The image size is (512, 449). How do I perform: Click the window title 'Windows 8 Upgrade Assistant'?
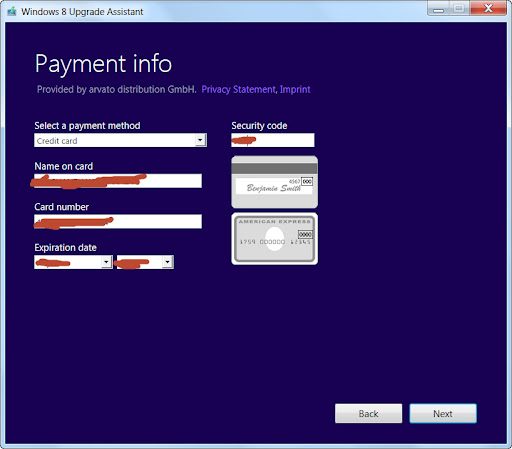[82, 12]
